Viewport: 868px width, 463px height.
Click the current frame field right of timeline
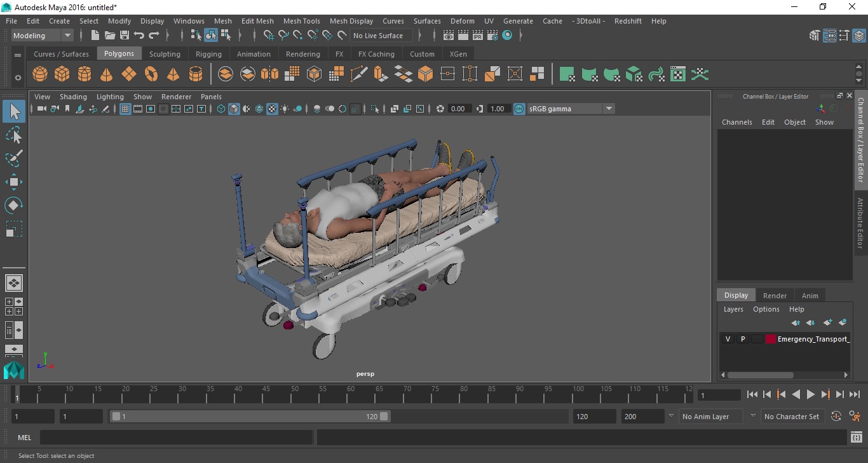[x=719, y=395]
